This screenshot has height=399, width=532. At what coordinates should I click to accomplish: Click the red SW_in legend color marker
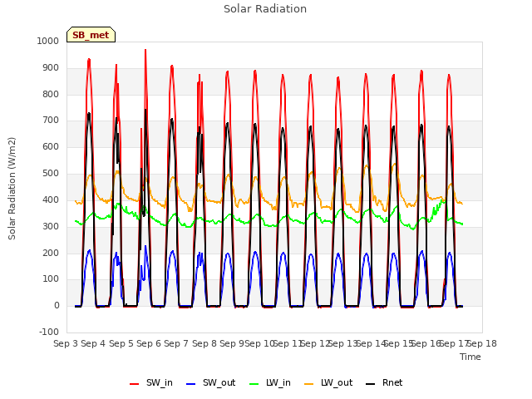coord(135,384)
